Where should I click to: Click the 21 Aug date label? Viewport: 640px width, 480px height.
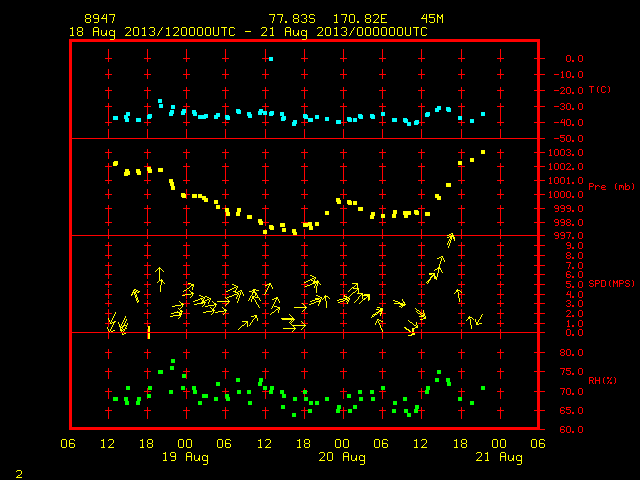tap(499, 457)
